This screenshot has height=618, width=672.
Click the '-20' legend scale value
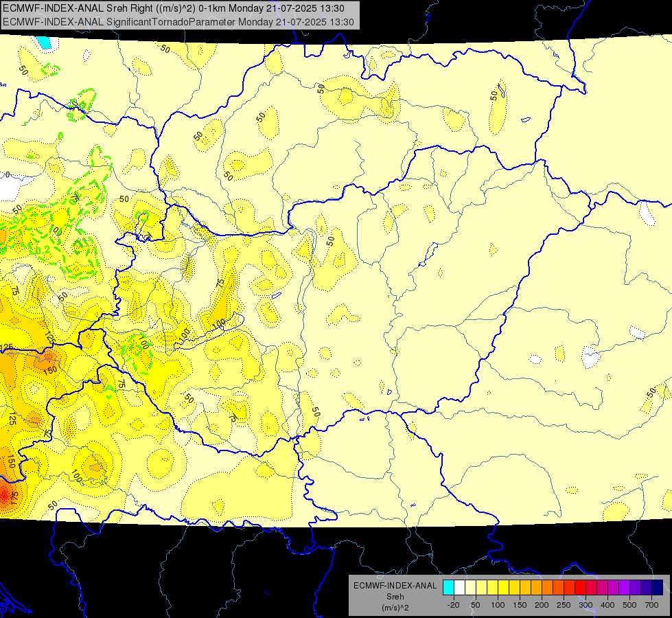click(454, 605)
